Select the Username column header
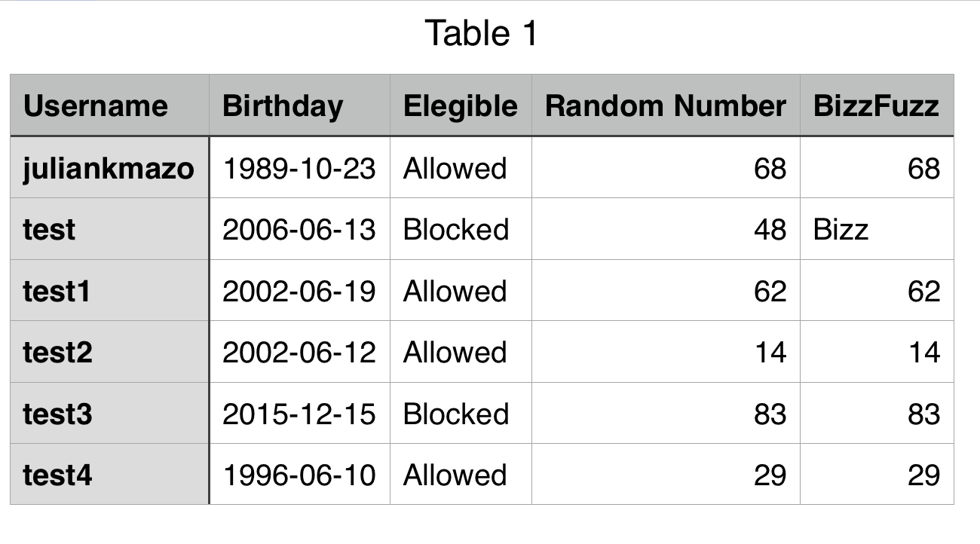 (x=110, y=105)
